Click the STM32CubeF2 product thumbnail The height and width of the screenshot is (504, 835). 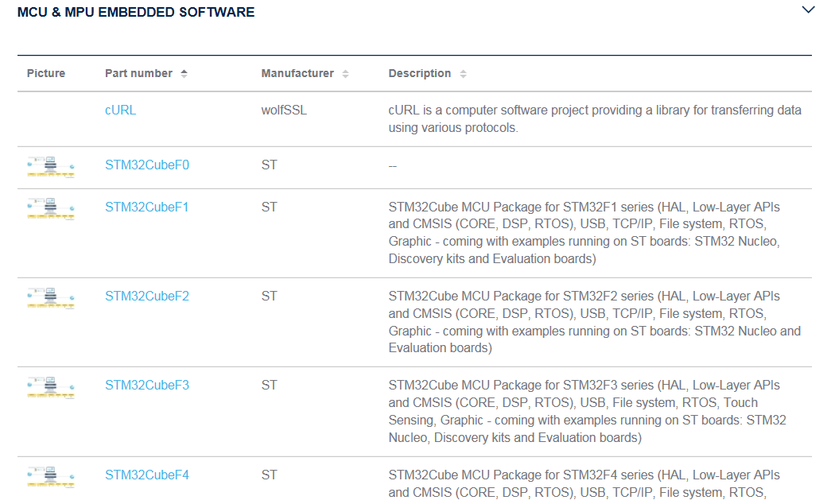[x=51, y=298]
